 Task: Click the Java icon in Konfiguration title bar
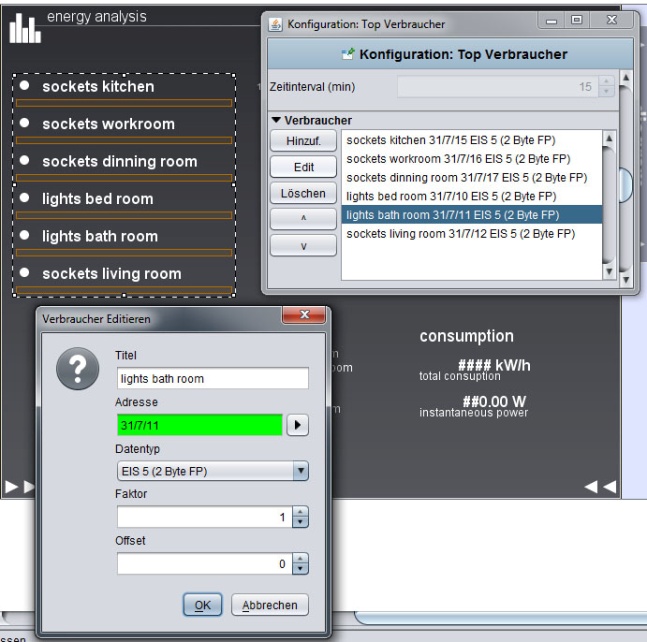tap(276, 24)
